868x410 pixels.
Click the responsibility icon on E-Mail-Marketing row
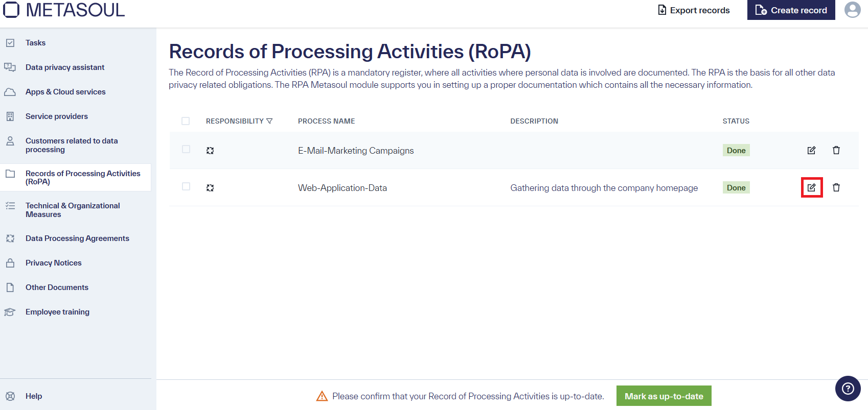click(210, 150)
